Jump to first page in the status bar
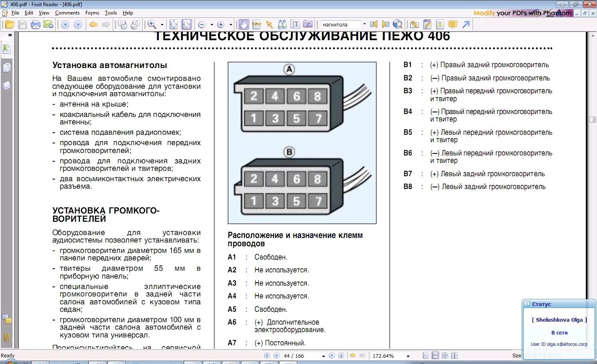 tap(267, 356)
